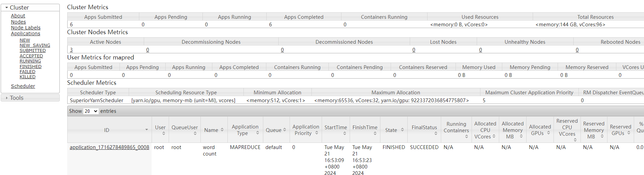Open the Scheduler page link
Viewport: 644px width, 175px height.
[23, 86]
